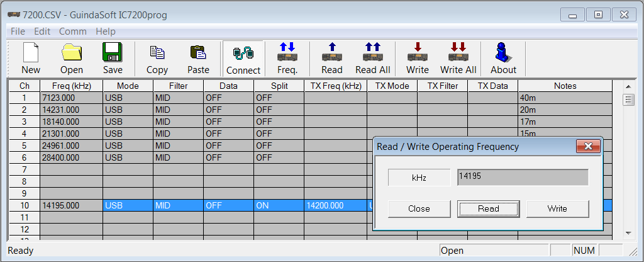Click the MID filter cell in channel 5
The width and height of the screenshot is (644, 262).
coord(178,145)
